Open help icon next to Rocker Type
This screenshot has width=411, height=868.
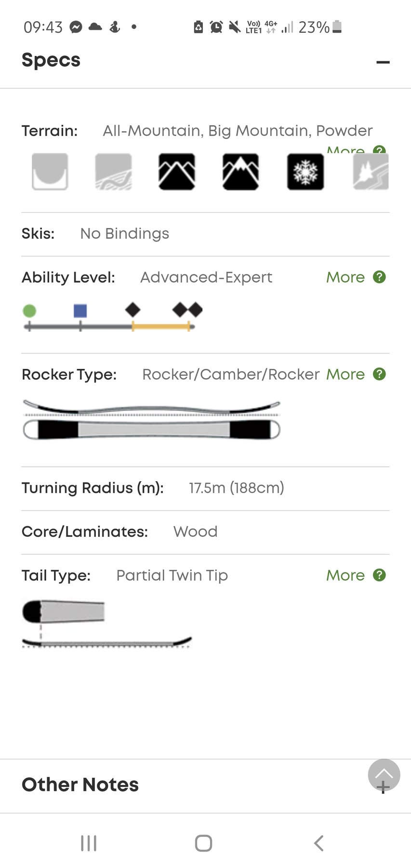tap(380, 374)
